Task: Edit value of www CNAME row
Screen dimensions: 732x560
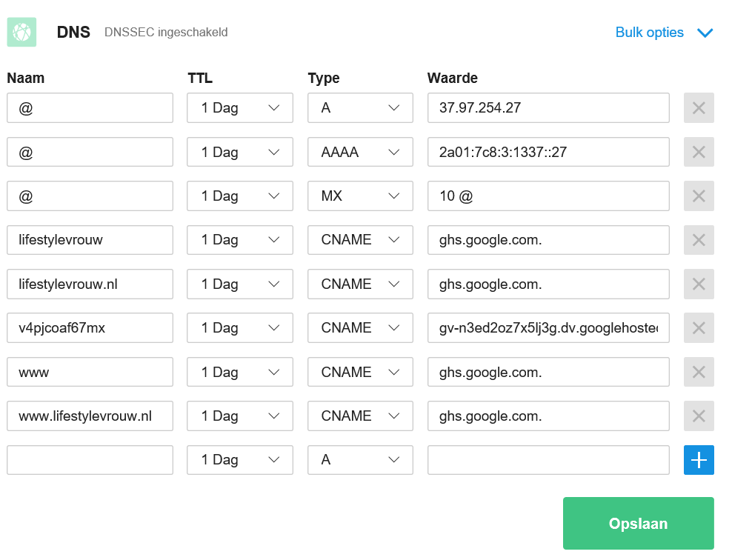Action: tap(548, 372)
